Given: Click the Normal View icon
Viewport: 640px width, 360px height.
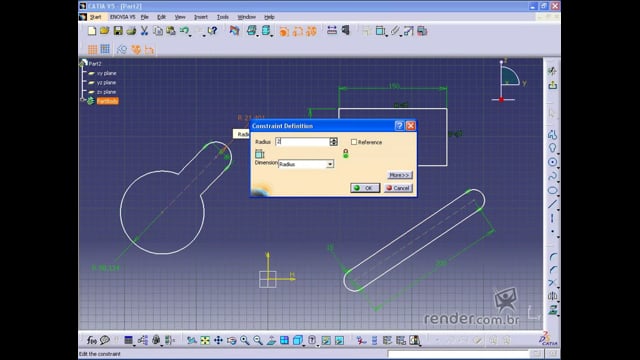Looking at the screenshot, I should click(x=271, y=340).
